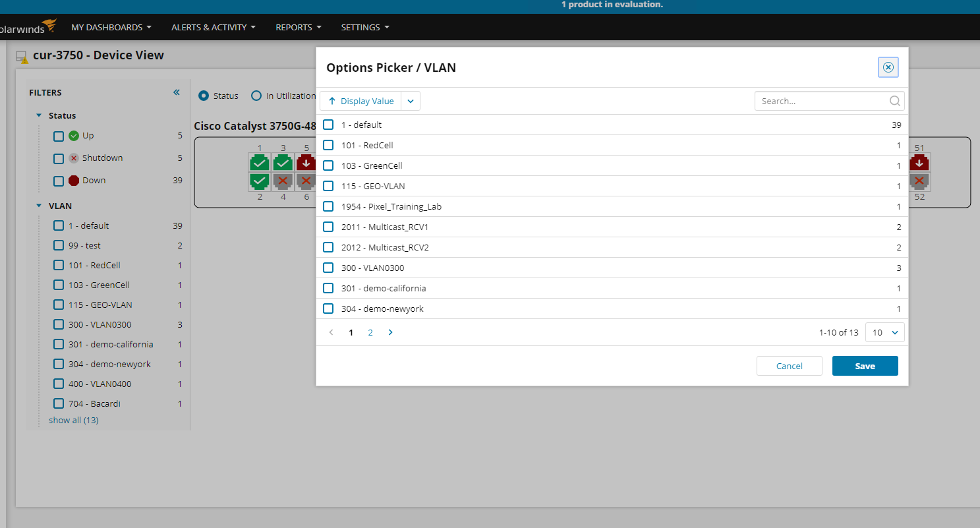Check 99 - test in sidebar filters
Image resolution: width=980 pixels, height=528 pixels.
(x=59, y=245)
